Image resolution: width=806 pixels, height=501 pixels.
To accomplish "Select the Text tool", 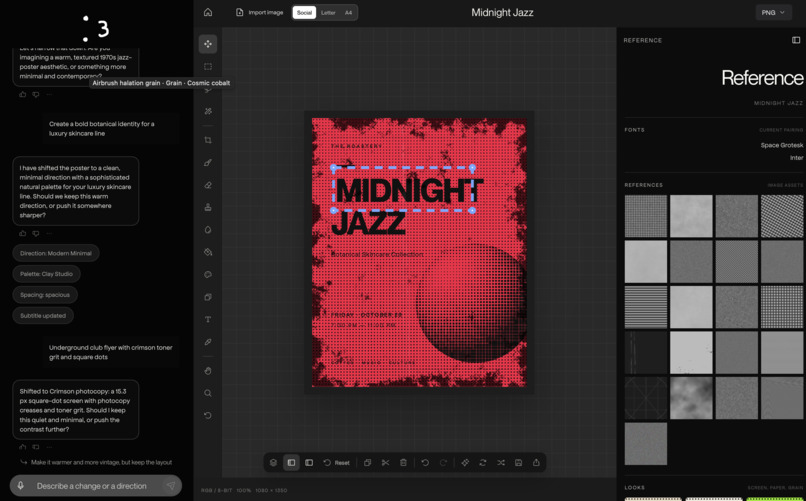I will click(x=208, y=319).
